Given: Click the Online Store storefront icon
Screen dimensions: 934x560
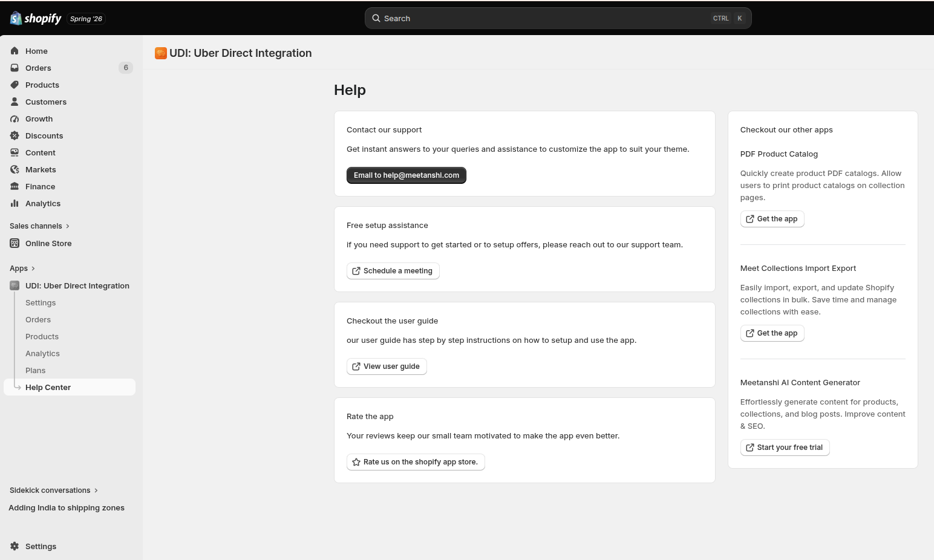Looking at the screenshot, I should point(15,243).
